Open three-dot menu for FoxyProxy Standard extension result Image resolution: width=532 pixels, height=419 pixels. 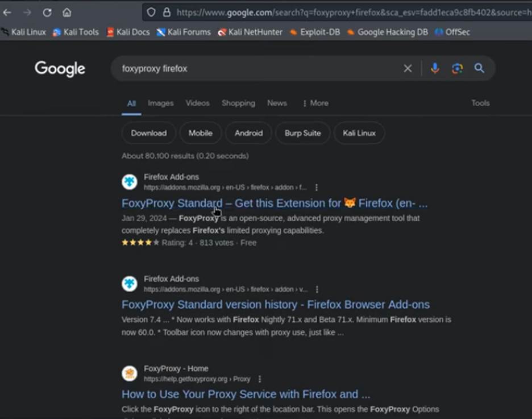(317, 188)
